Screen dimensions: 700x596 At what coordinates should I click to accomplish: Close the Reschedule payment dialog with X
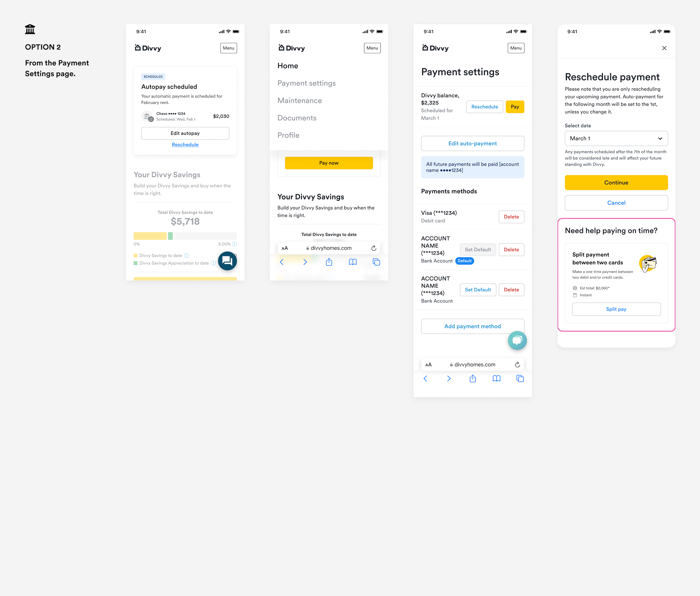[664, 48]
